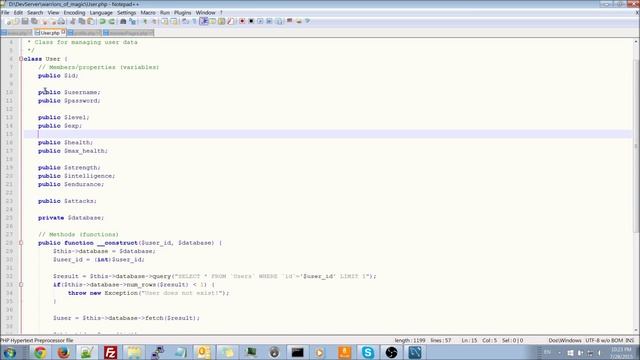640x360 pixels.
Task: Close the User.php tab
Action: [63, 32]
